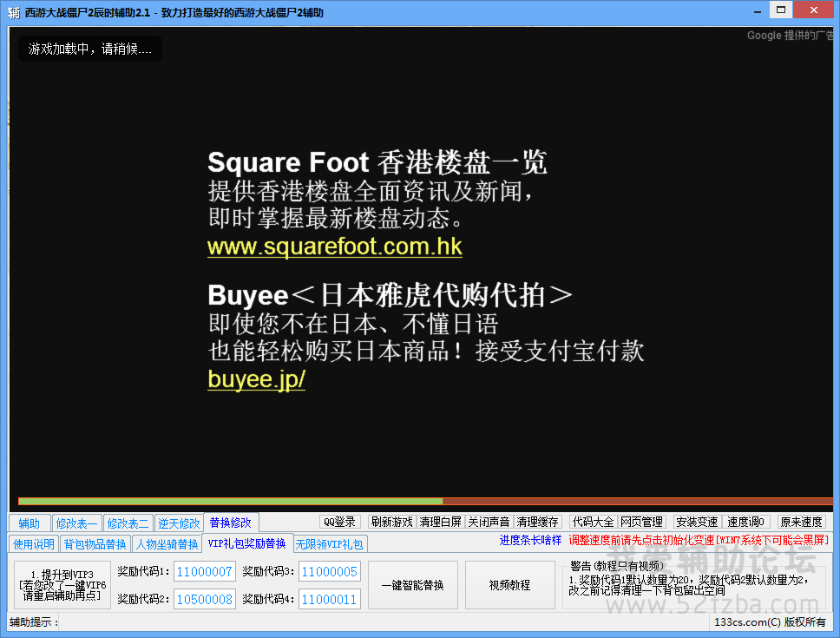Open the www.squarefoot.com.hk ad link
The image size is (840, 638).
click(x=334, y=247)
